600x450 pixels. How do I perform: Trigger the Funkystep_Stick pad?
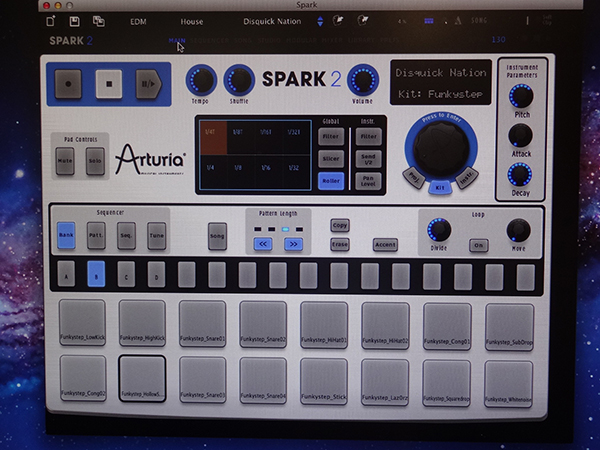324,381
